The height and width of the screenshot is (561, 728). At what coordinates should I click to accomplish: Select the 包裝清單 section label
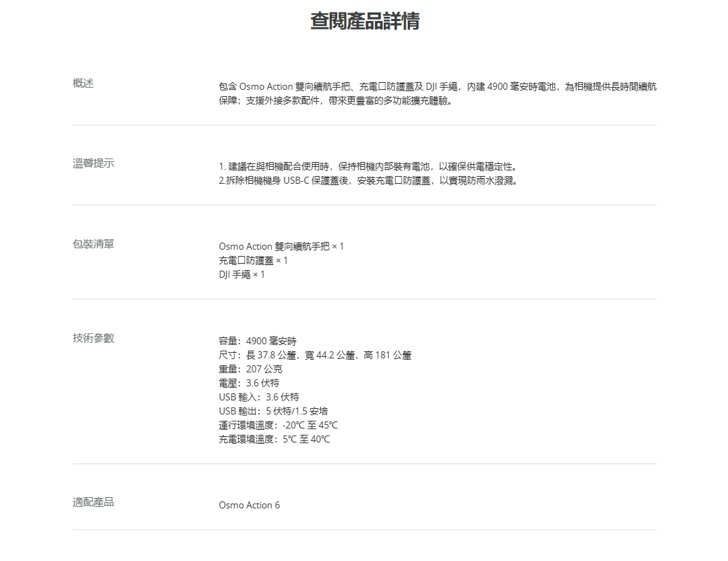(93, 244)
